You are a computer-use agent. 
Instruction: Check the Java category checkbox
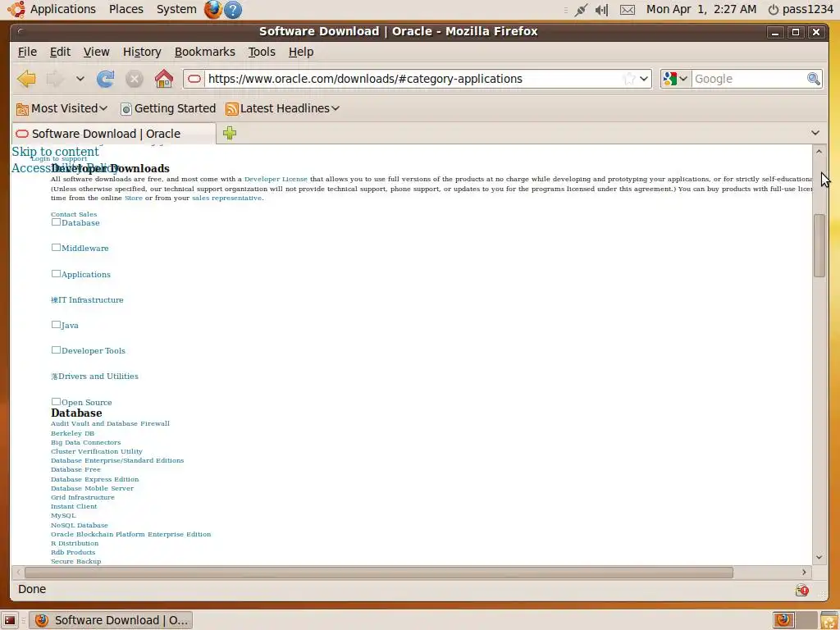point(56,325)
